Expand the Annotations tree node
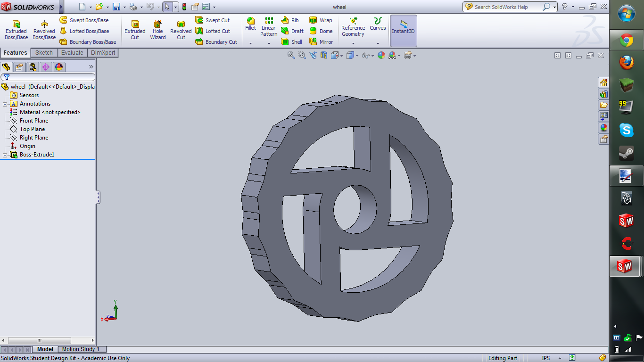Screen dimensions: 644x362 tap(5, 104)
